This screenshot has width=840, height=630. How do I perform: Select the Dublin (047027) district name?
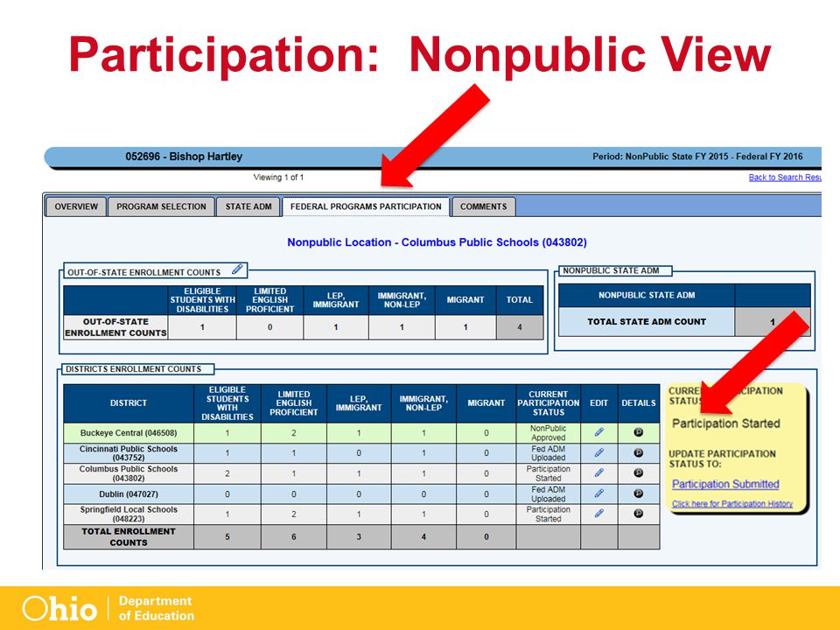point(129,493)
